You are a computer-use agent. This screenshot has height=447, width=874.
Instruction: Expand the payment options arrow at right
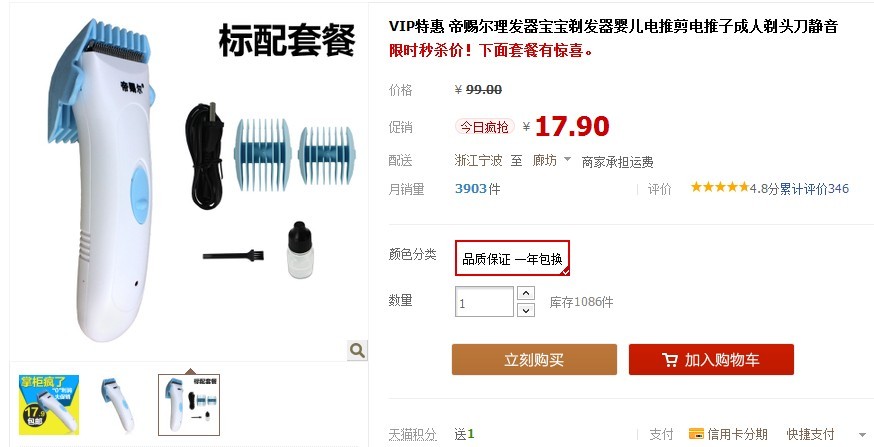click(862, 434)
